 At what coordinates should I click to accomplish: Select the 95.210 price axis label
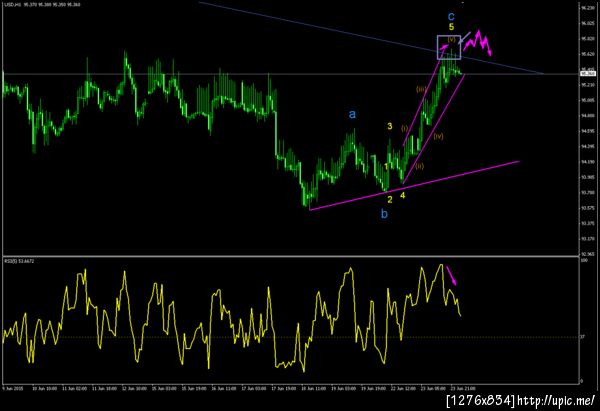pos(588,85)
